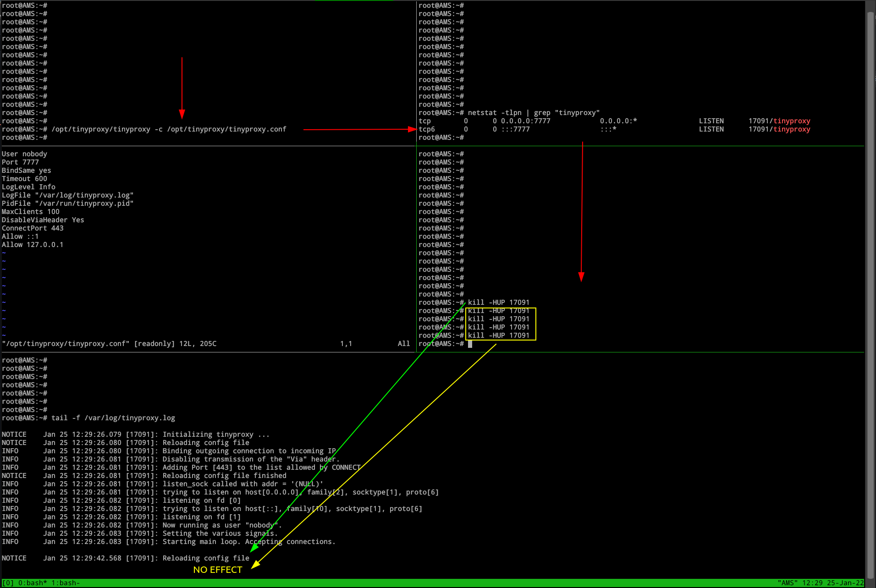Viewport: 876px width, 588px height.
Task: Click the 'BindSame yes' config line
Action: coord(26,170)
